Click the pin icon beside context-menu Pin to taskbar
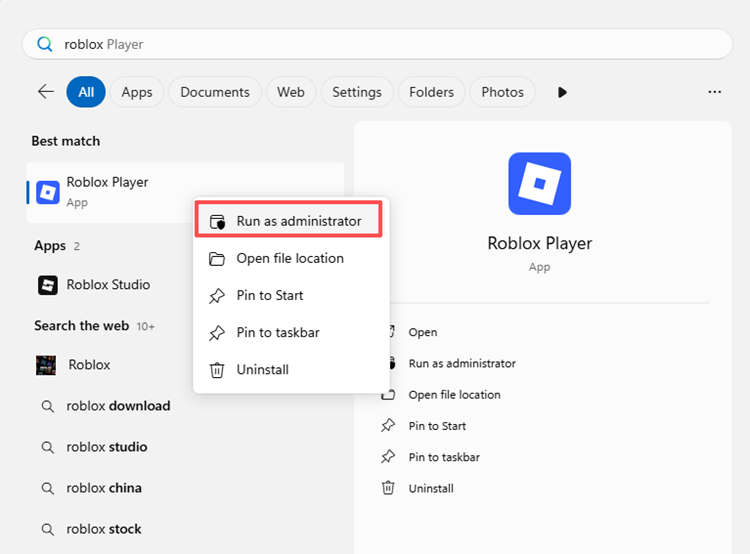 [x=217, y=333]
